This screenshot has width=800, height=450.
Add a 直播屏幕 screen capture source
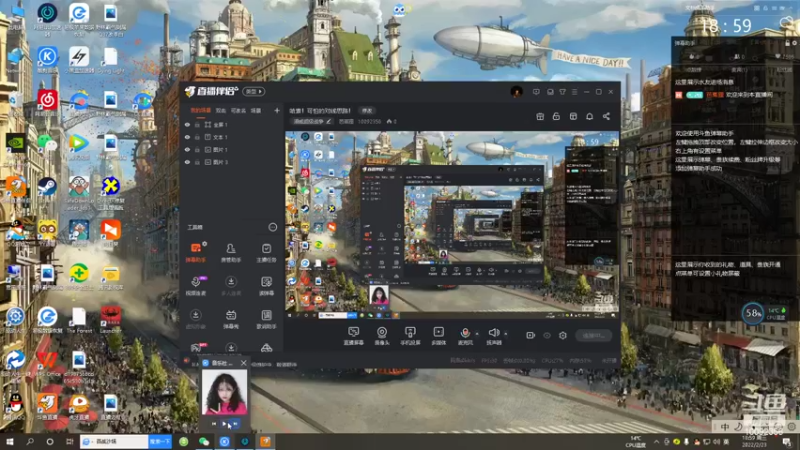(x=354, y=336)
